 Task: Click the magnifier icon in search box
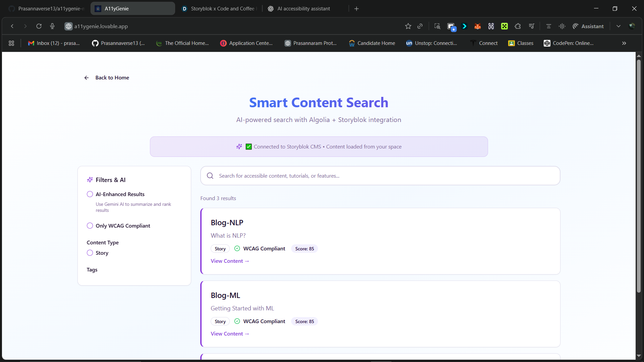(210, 176)
